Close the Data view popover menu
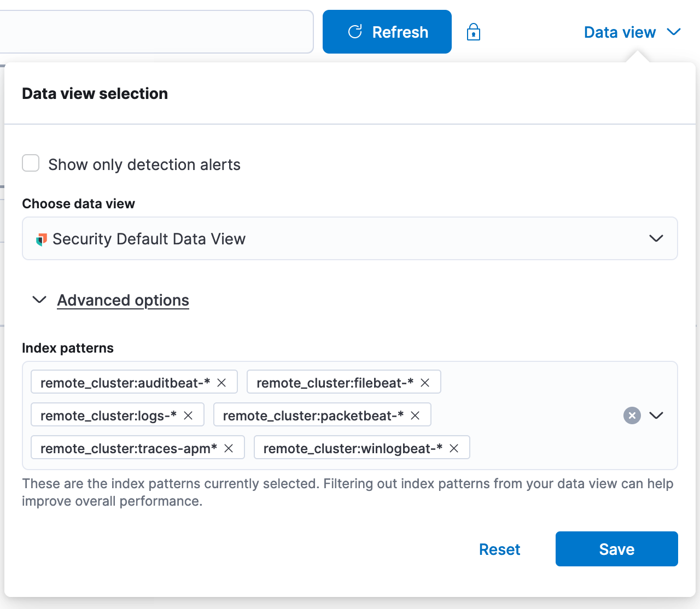The width and height of the screenshot is (700, 609). [x=632, y=32]
